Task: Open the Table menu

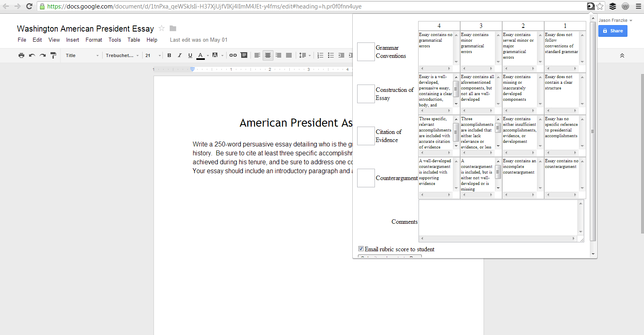Action: pos(134,40)
